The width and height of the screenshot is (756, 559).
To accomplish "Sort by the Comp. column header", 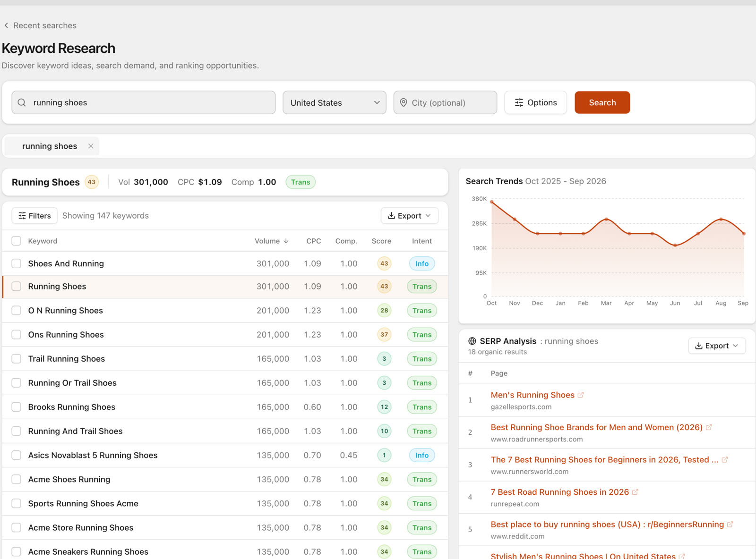I will 346,241.
